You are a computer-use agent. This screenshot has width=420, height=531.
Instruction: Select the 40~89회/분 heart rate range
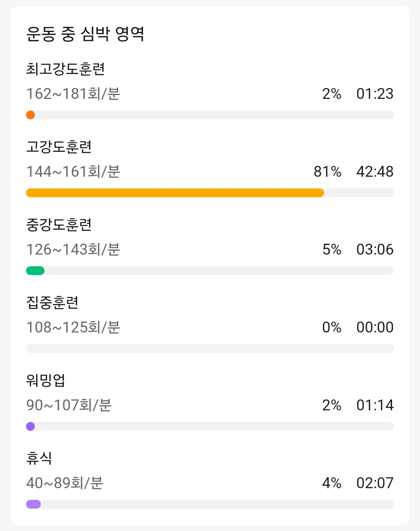[65, 483]
